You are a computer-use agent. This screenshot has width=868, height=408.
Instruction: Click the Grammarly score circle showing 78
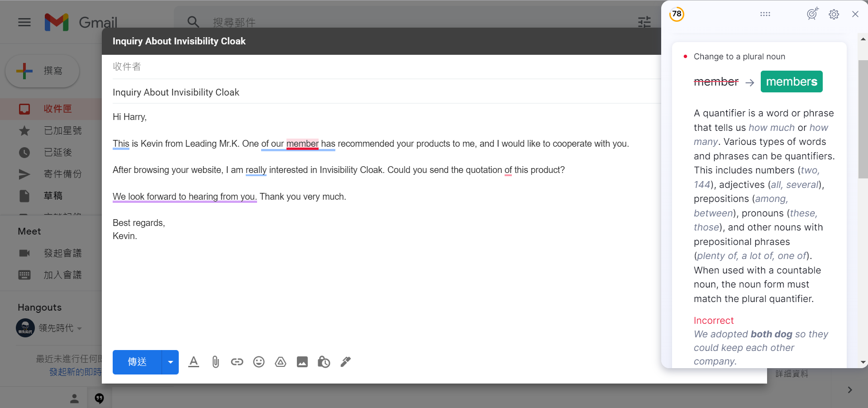coord(677,14)
